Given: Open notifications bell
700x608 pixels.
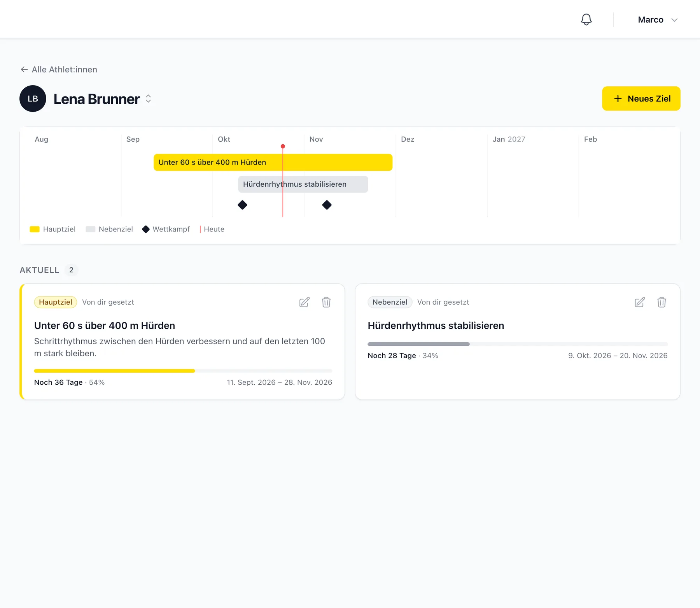Looking at the screenshot, I should (x=586, y=19).
